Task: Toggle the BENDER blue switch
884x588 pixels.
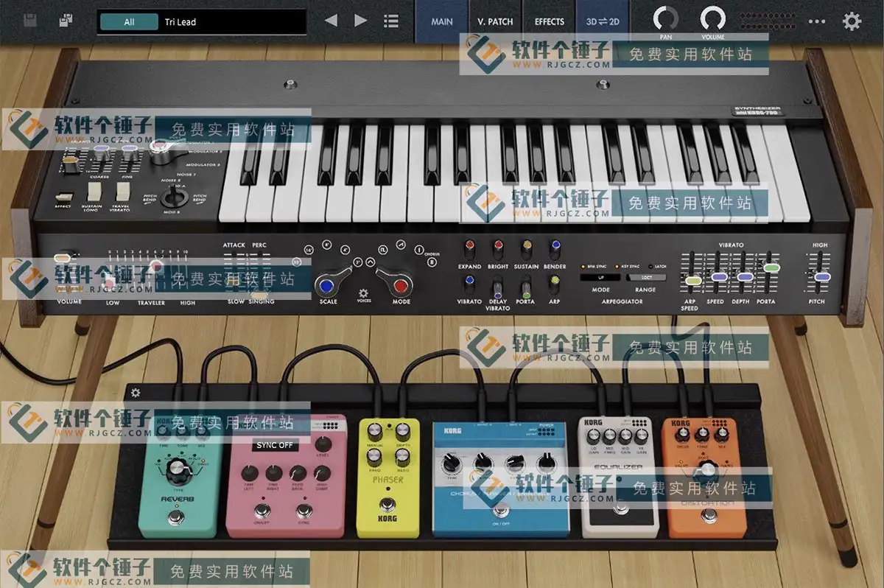Action: (555, 247)
